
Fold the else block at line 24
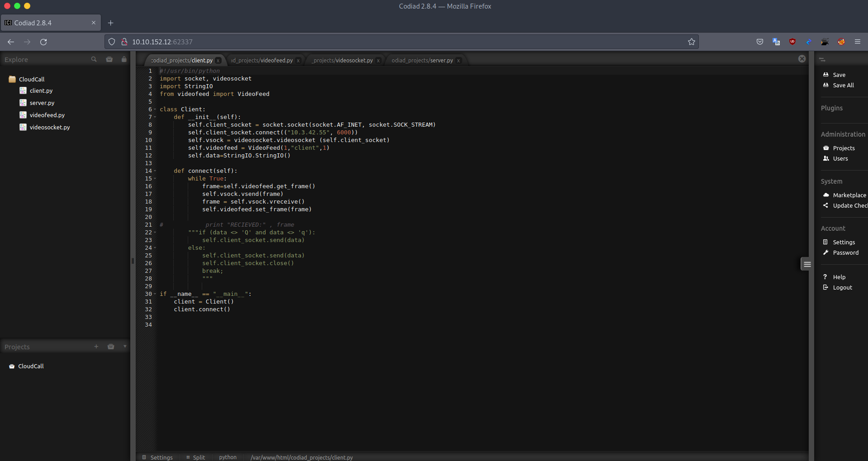155,248
